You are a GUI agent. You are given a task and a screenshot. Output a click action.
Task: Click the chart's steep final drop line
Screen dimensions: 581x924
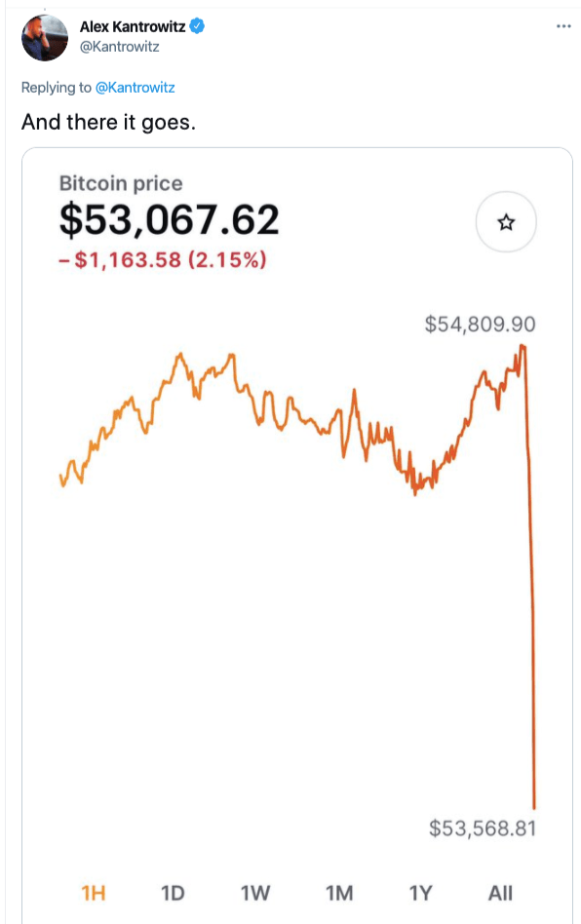click(531, 590)
